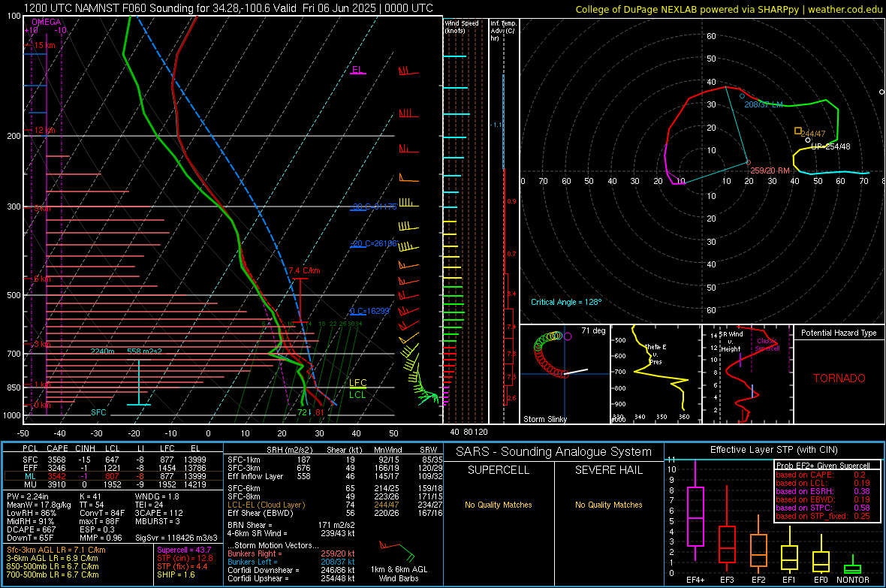Viewport: 886px width, 588px height.
Task: Click the -20 C=26106 isotherm height label
Action: click(373, 243)
